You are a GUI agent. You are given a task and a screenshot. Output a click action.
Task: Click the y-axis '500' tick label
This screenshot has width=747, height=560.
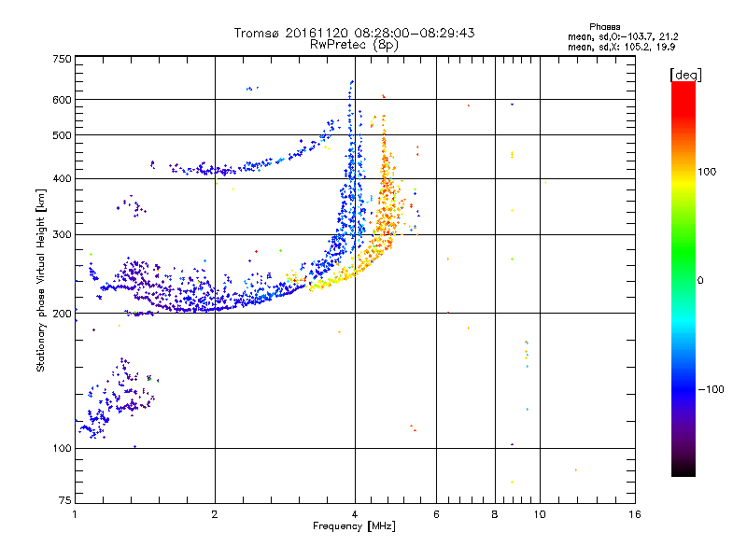[62, 135]
